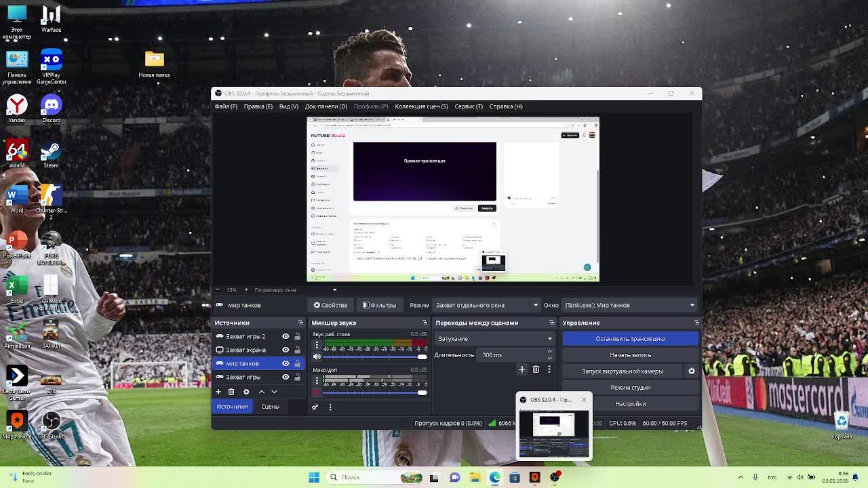Unmute the Микр/доп audio channel
Viewport: 868px width, 488px height.
(x=317, y=392)
